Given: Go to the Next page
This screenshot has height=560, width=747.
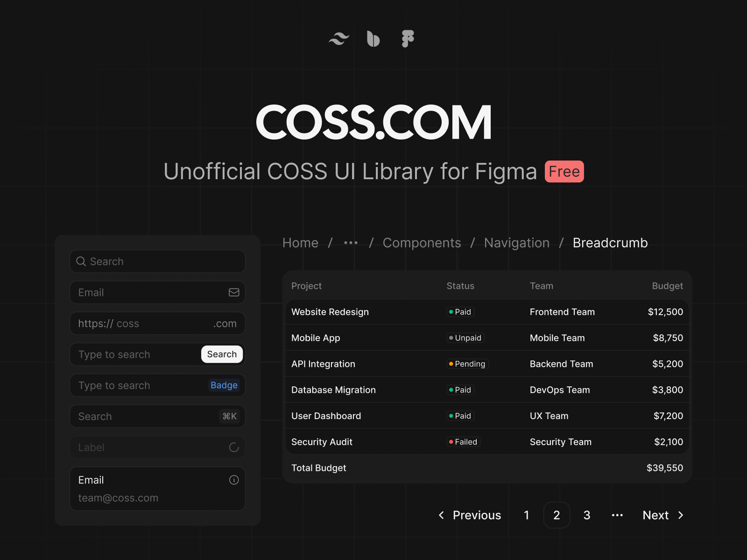Looking at the screenshot, I should (x=663, y=515).
